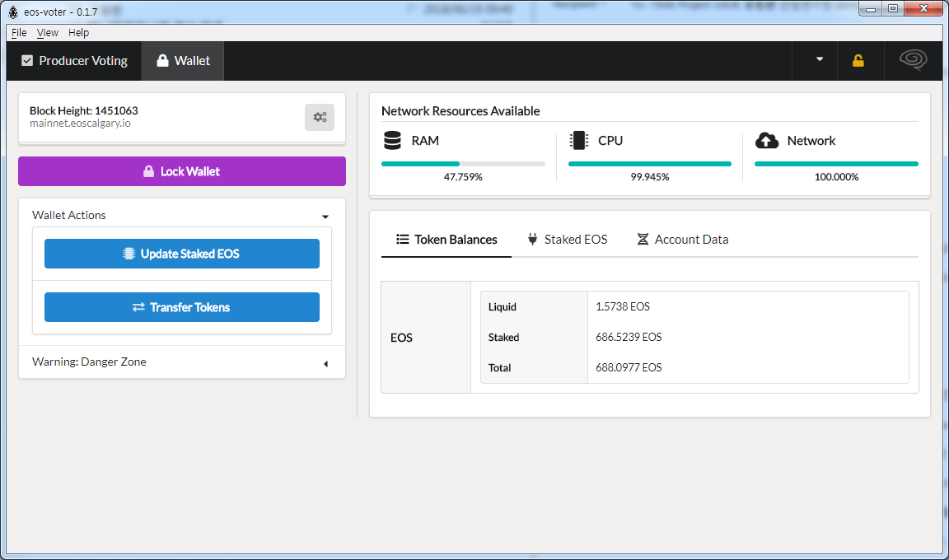The height and width of the screenshot is (560, 949).
Task: Open the header dropdown caret menu
Action: [820, 59]
